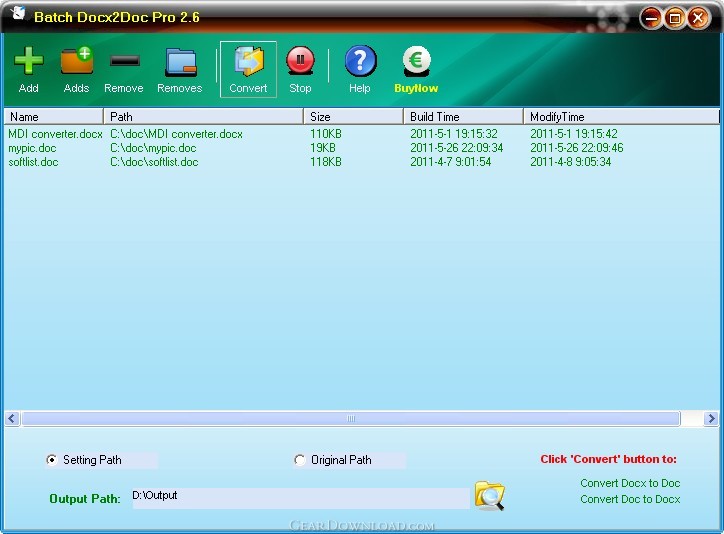Sort by the Name column header
Image resolution: width=724 pixels, height=534 pixels.
(54, 116)
